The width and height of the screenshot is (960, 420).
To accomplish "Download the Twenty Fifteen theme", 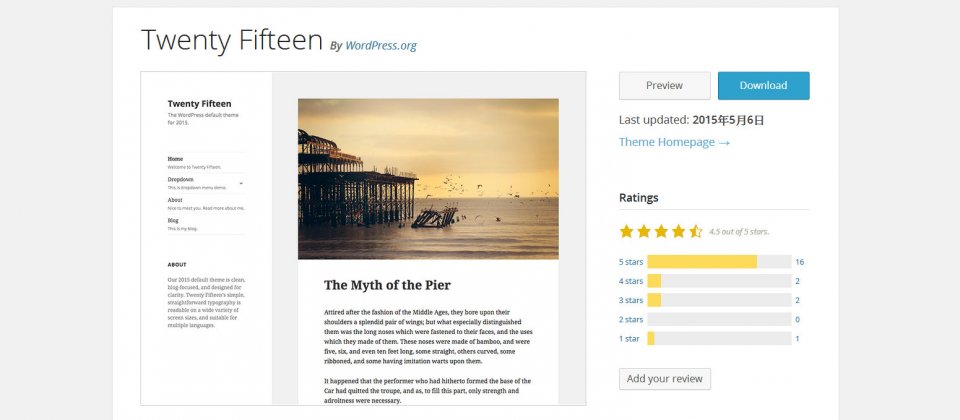I will tap(763, 86).
